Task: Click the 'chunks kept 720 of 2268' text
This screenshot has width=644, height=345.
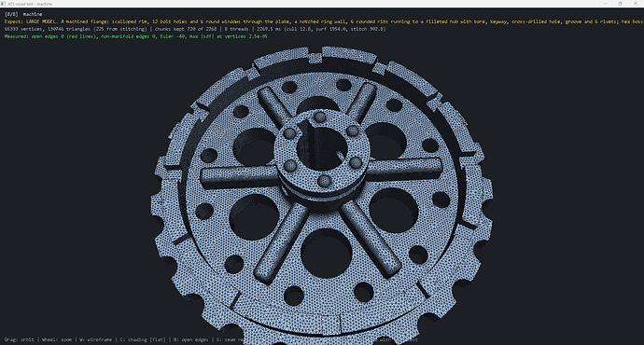Action: (x=186, y=29)
